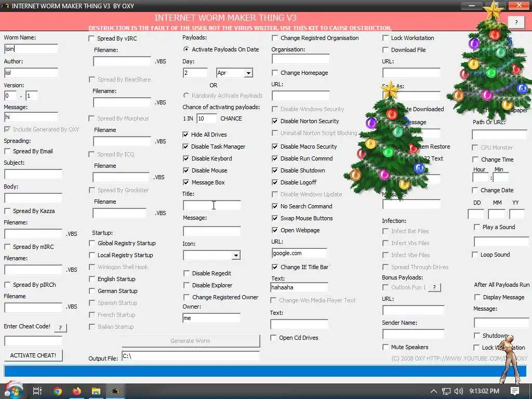Launch Google Chrome from the taskbar
This screenshot has width=532, height=399.
58,391
